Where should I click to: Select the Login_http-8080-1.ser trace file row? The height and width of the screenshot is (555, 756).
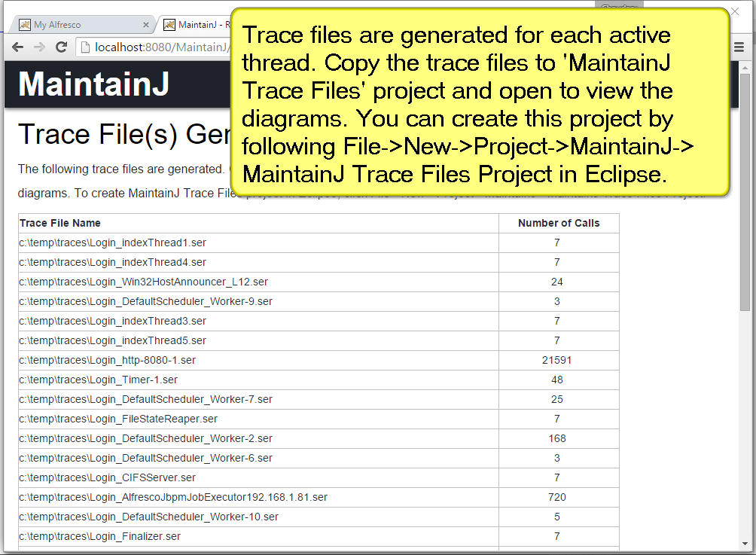tap(108, 360)
